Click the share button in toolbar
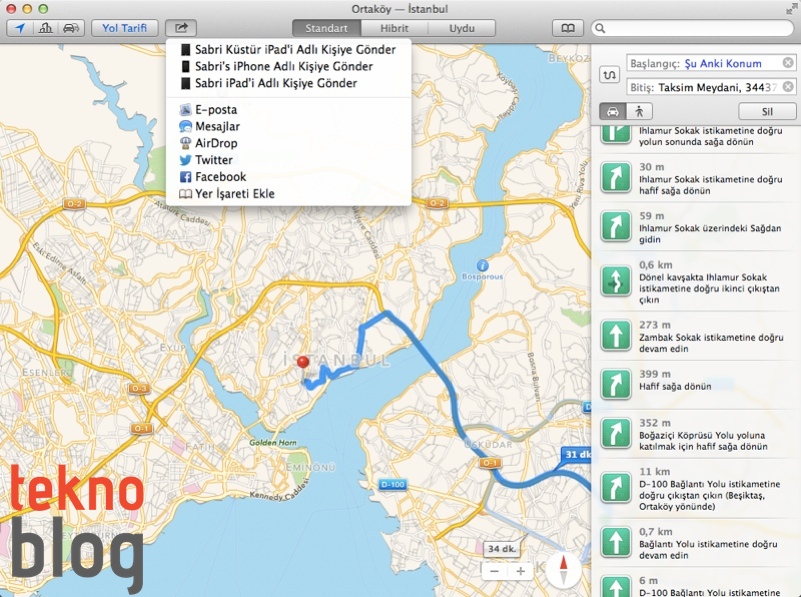 pyautogui.click(x=181, y=29)
